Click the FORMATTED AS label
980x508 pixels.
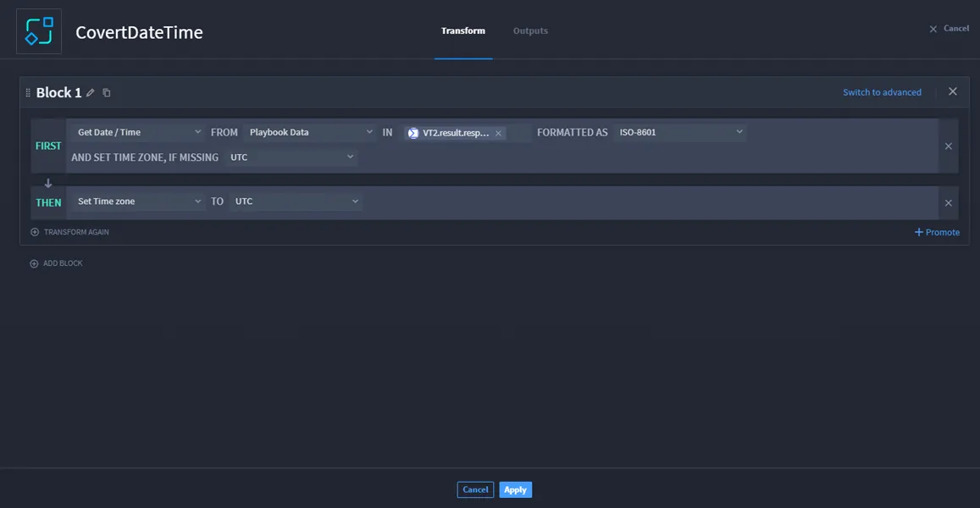(x=573, y=132)
